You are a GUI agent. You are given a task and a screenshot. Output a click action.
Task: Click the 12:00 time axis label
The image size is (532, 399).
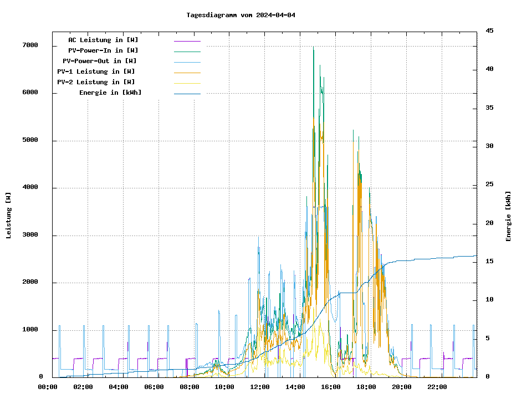click(260, 387)
